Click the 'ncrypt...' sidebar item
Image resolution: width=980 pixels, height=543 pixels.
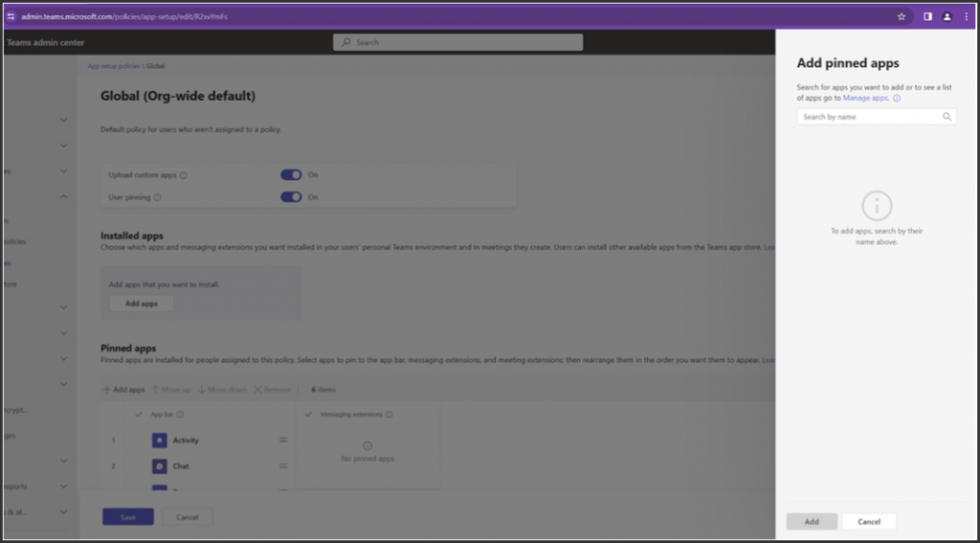[16, 410]
